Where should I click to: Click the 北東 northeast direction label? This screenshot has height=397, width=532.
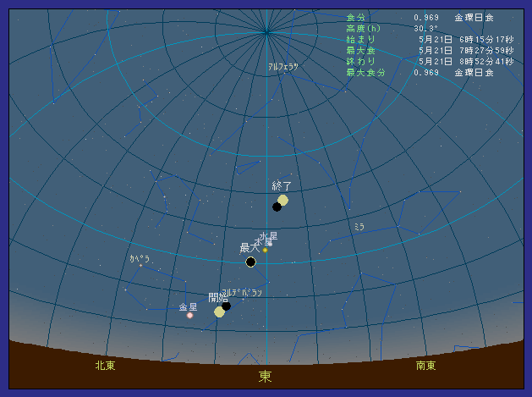[105, 366]
